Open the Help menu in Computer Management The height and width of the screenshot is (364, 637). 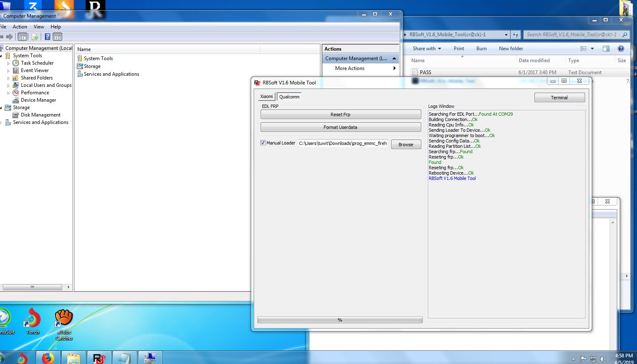(x=56, y=27)
